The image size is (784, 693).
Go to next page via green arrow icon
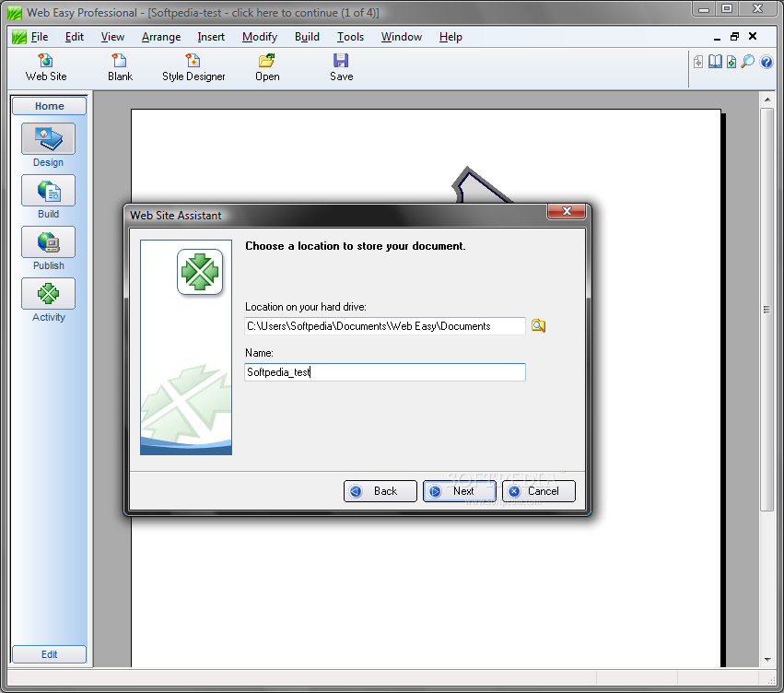[x=731, y=62]
